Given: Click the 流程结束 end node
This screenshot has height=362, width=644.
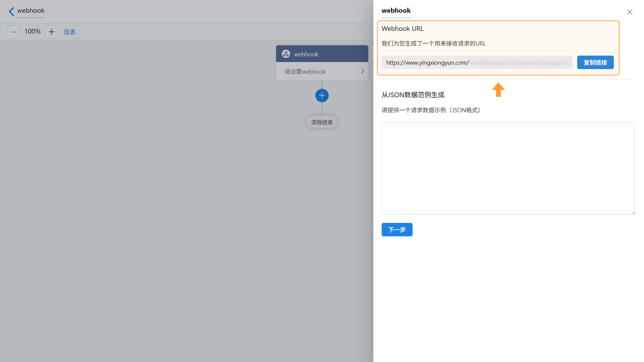Looking at the screenshot, I should (x=322, y=122).
